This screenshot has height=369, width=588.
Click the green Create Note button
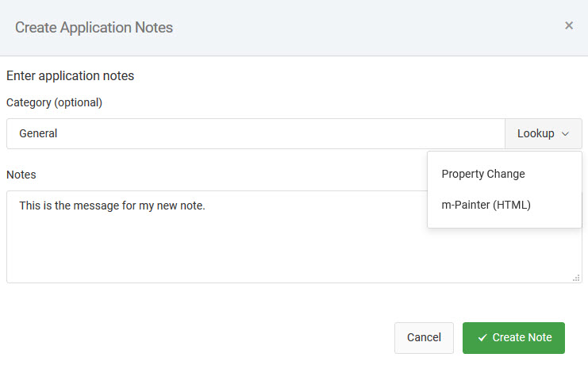click(x=513, y=337)
